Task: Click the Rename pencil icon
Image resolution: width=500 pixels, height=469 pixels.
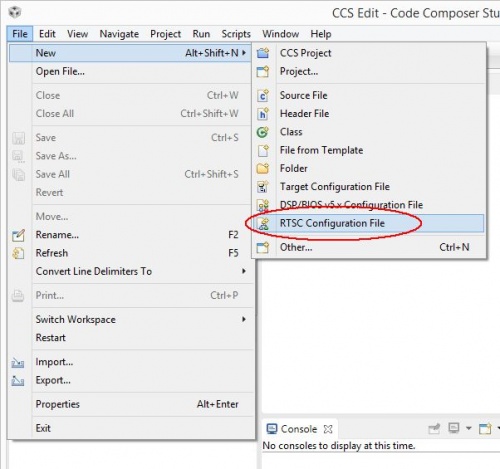Action: tap(18, 235)
